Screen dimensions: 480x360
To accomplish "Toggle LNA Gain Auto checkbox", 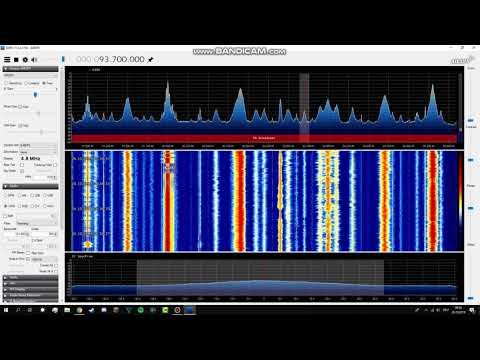I will (x=20, y=125).
